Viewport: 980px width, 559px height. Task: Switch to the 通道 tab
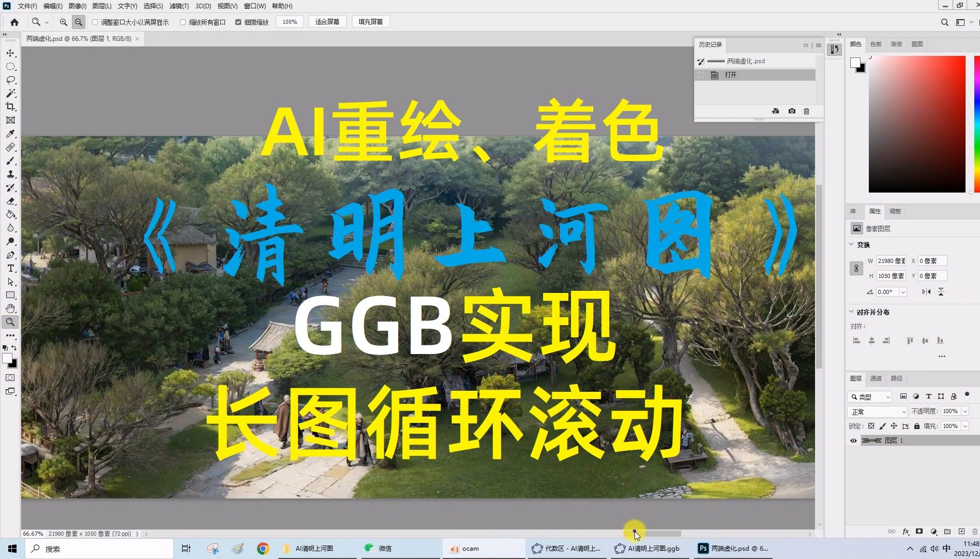pyautogui.click(x=876, y=378)
